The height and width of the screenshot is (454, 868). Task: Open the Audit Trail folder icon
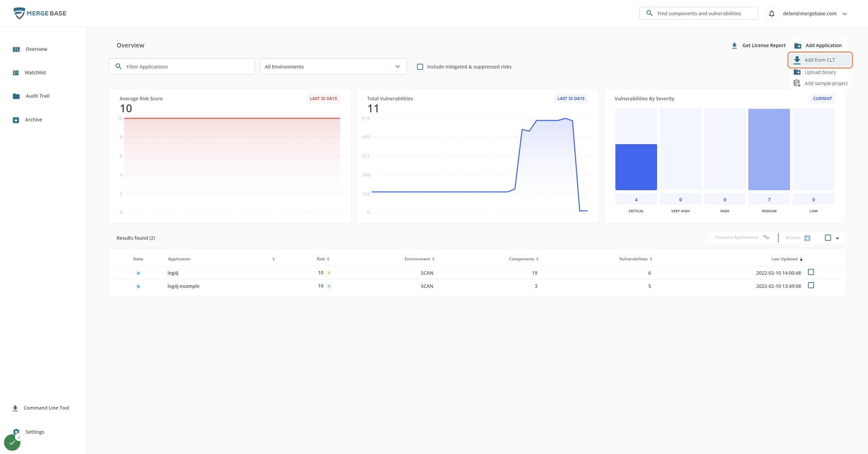coord(16,96)
